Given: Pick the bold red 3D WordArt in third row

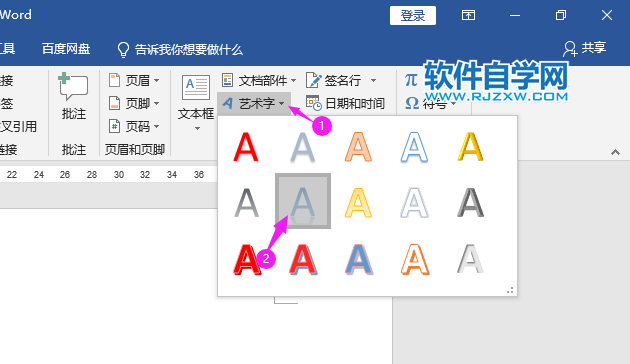Looking at the screenshot, I should point(247,260).
